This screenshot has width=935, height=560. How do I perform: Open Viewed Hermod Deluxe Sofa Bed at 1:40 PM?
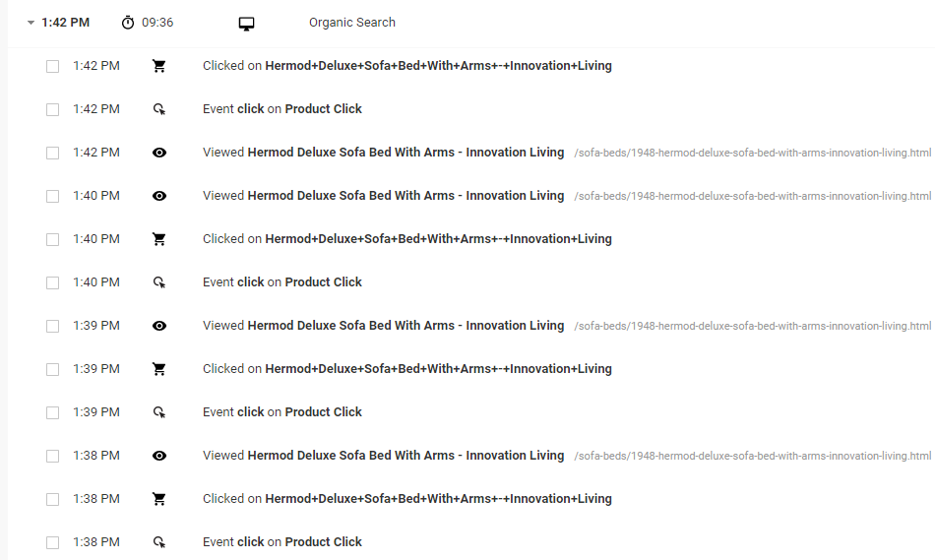pyautogui.click(x=383, y=196)
